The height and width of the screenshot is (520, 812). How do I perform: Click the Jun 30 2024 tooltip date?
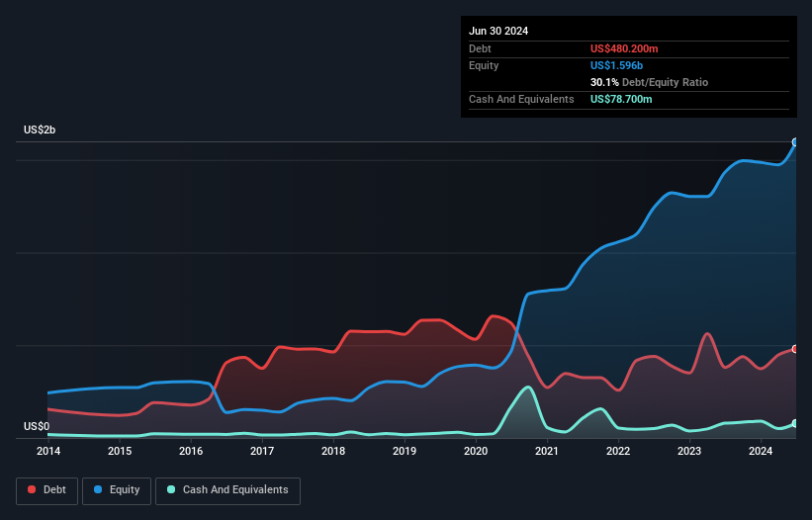[x=498, y=31]
